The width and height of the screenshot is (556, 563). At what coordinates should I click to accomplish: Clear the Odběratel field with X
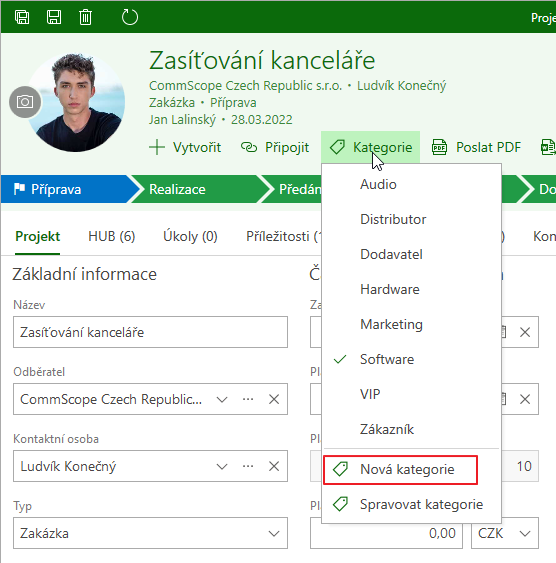pyautogui.click(x=274, y=399)
